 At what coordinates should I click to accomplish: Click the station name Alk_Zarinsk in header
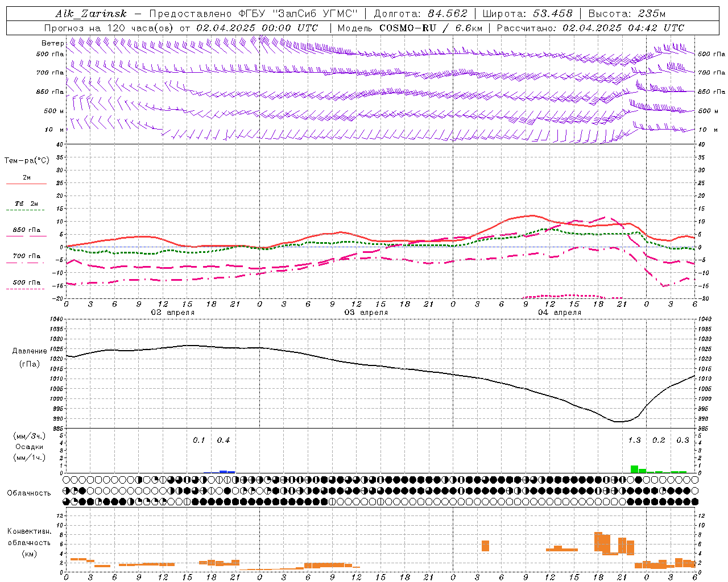(91, 14)
